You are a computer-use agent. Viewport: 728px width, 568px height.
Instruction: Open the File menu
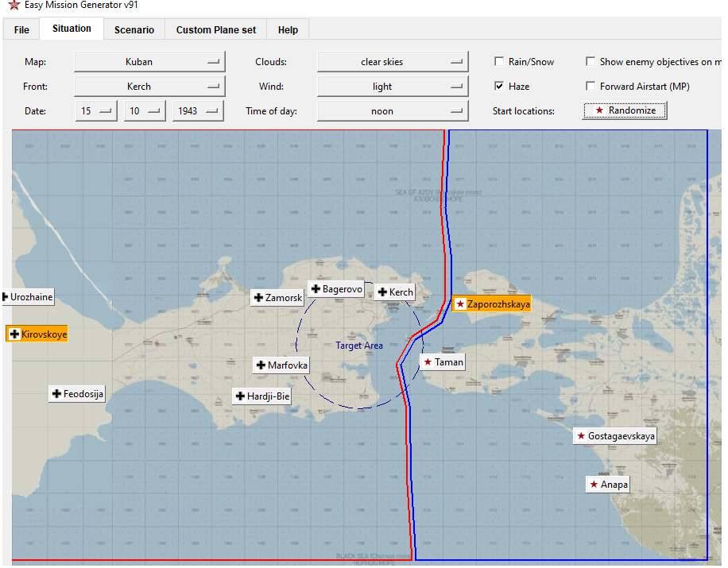[x=21, y=30]
